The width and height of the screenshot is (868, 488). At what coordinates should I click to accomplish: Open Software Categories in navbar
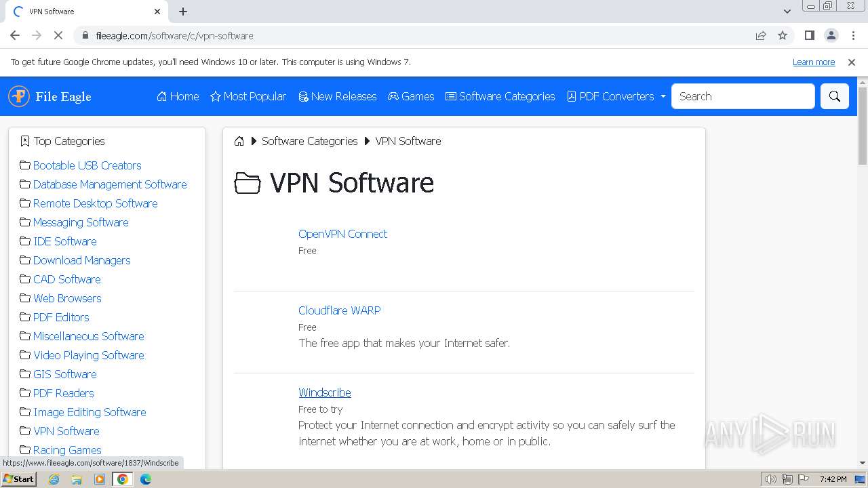(x=500, y=96)
